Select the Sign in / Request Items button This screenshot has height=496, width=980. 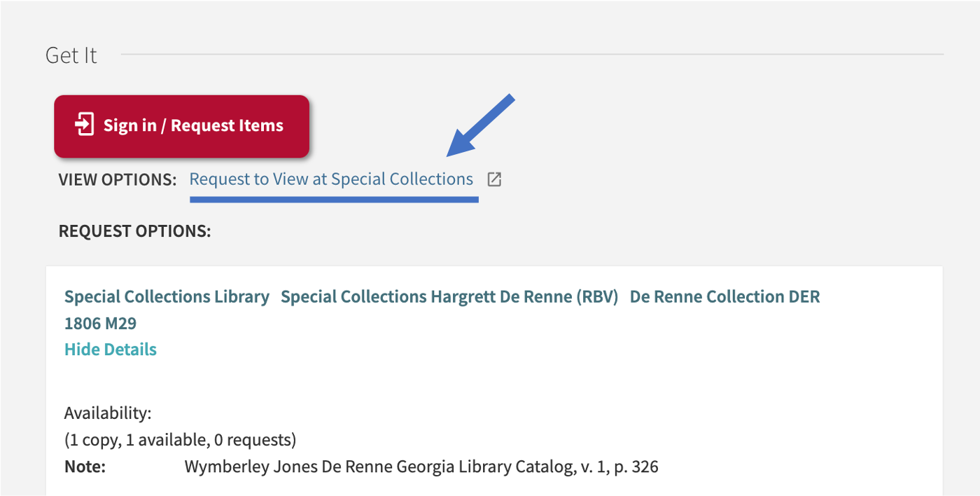pyautogui.click(x=181, y=126)
